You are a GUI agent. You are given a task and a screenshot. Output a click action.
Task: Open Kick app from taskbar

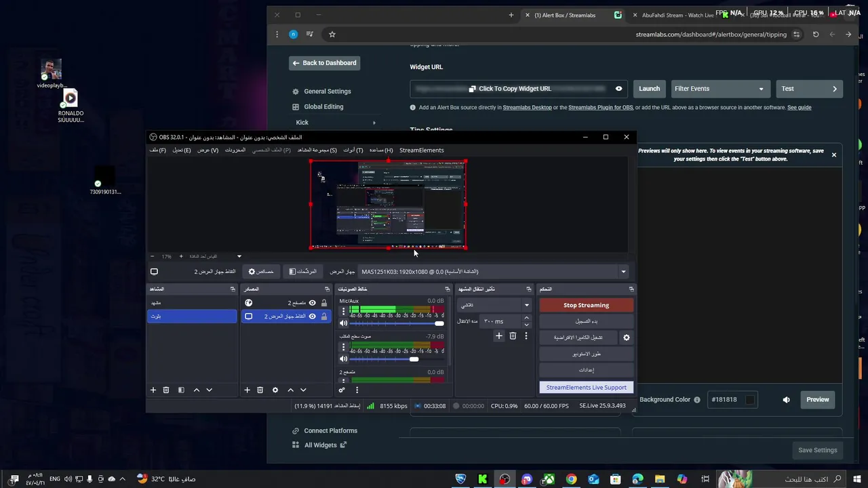pyautogui.click(x=483, y=479)
